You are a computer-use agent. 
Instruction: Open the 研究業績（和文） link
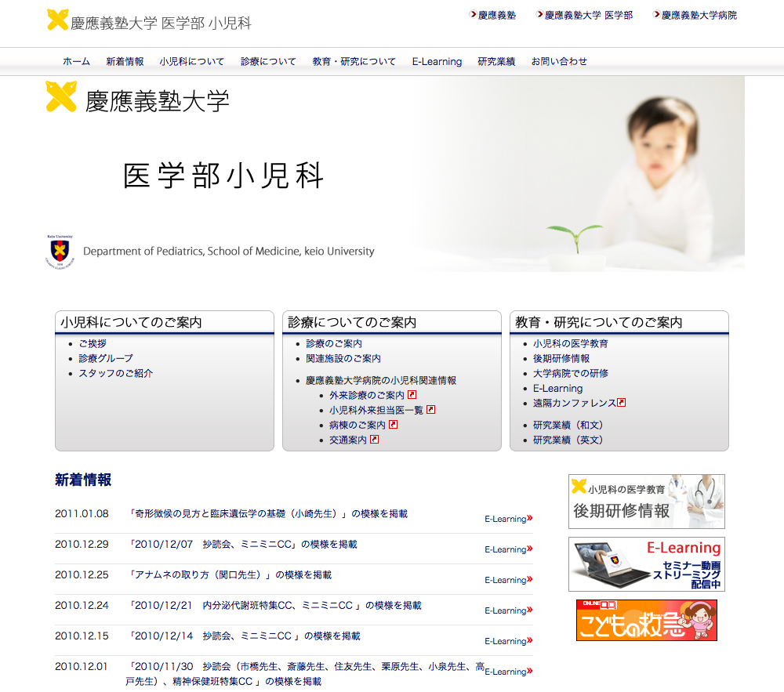click(x=568, y=426)
